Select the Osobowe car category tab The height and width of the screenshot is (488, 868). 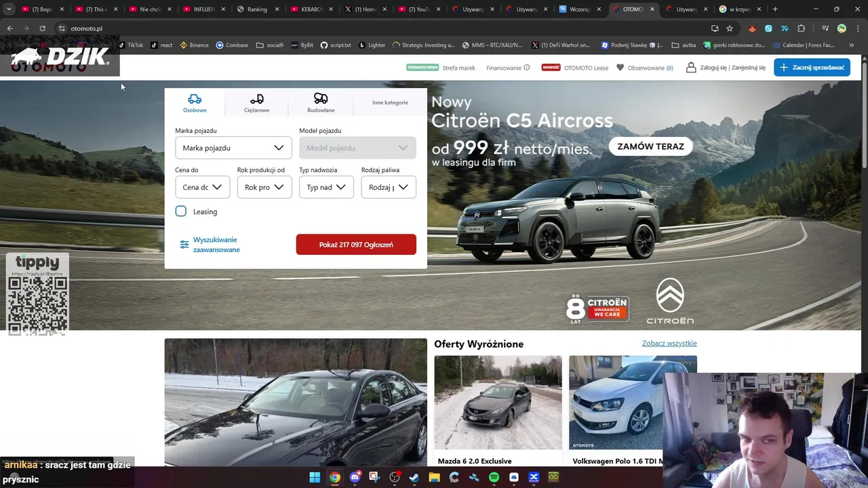coord(195,102)
